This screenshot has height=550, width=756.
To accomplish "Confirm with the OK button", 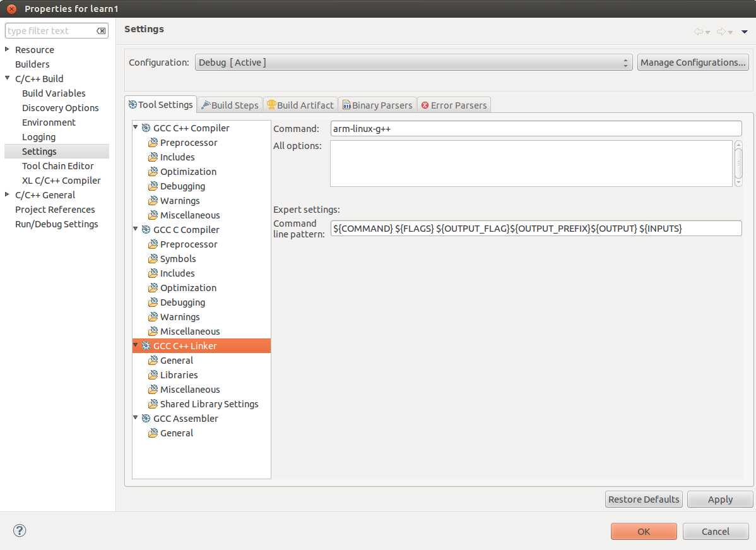I will (x=644, y=531).
